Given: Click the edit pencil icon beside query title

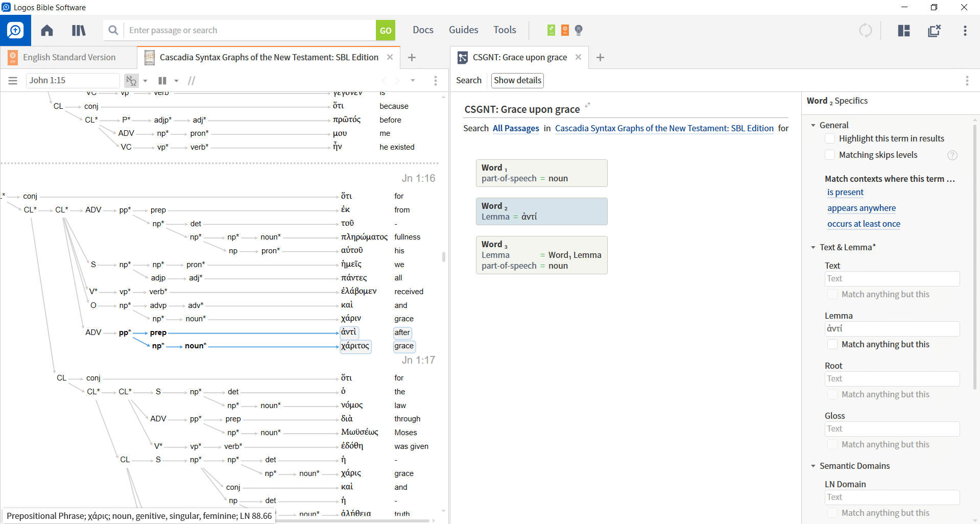Looking at the screenshot, I should (x=587, y=105).
